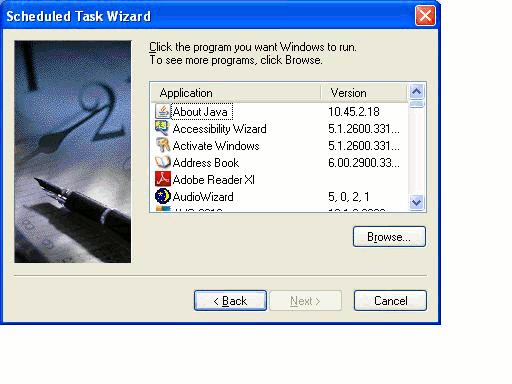Click the scroll up arrow in list

[x=417, y=91]
